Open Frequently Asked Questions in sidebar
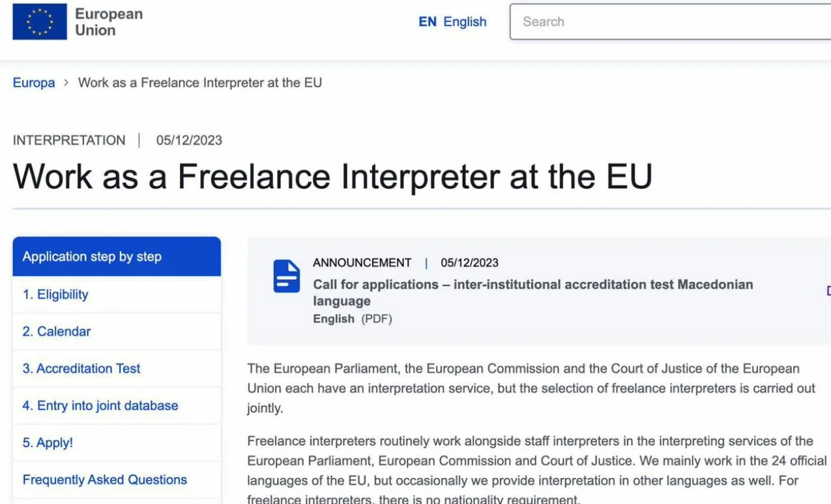The image size is (831, 504). (117, 480)
